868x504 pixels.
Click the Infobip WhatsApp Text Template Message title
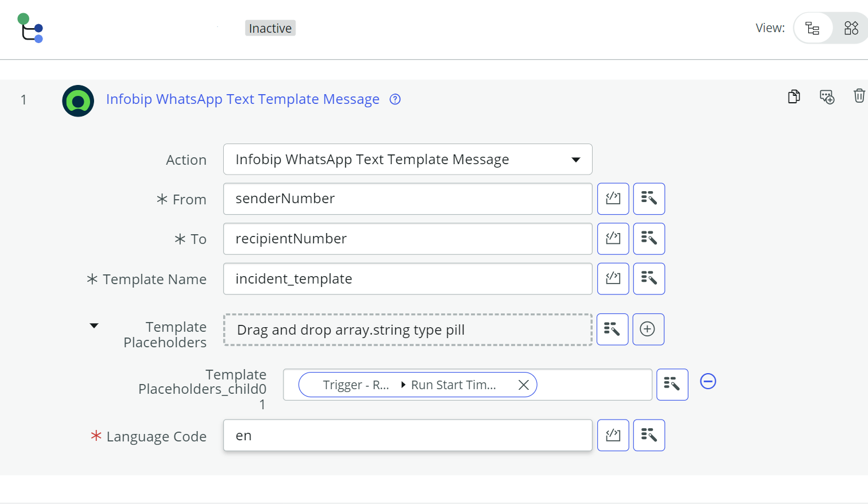(x=243, y=99)
